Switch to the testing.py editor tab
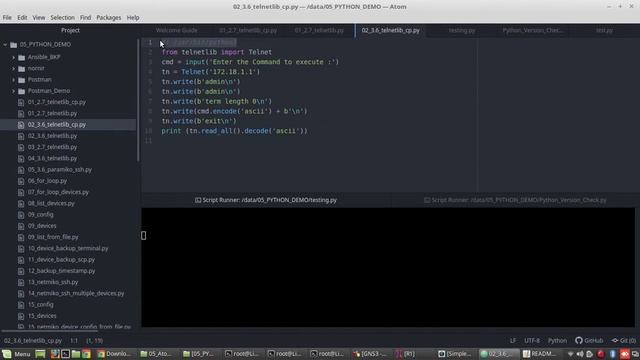 [462, 30]
